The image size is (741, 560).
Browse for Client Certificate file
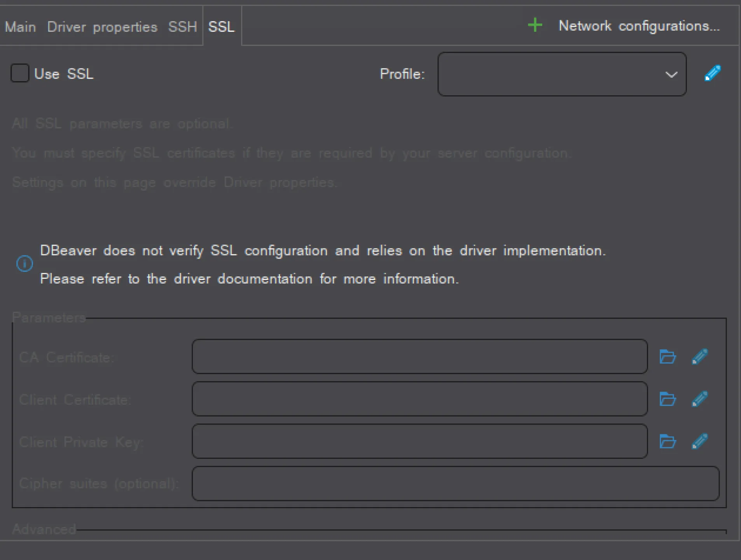(x=668, y=399)
